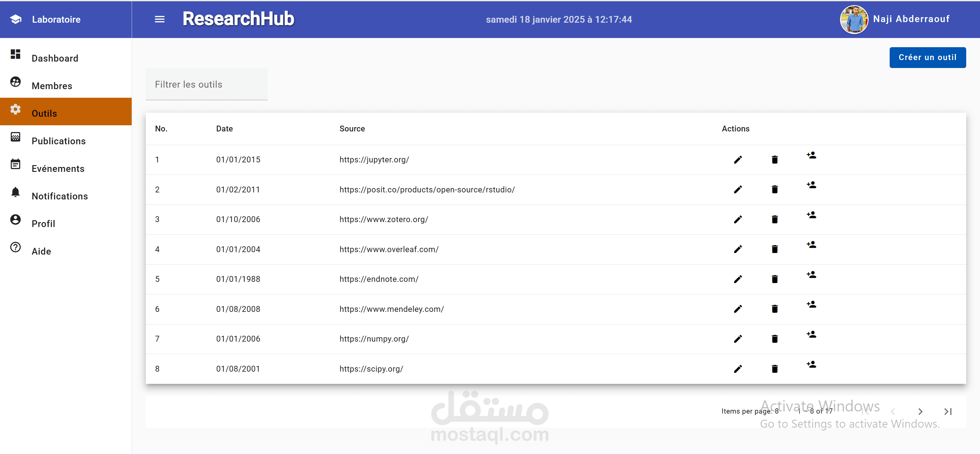Edit the overleaf.com tool entry

738,249
